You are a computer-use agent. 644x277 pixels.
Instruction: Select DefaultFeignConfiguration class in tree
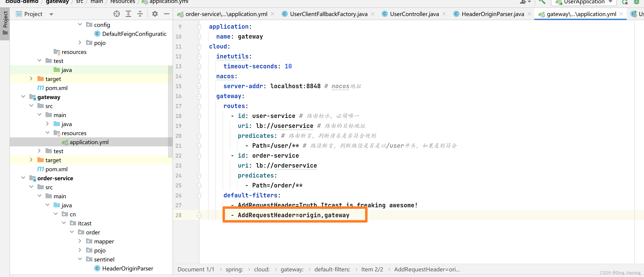pyautogui.click(x=130, y=34)
